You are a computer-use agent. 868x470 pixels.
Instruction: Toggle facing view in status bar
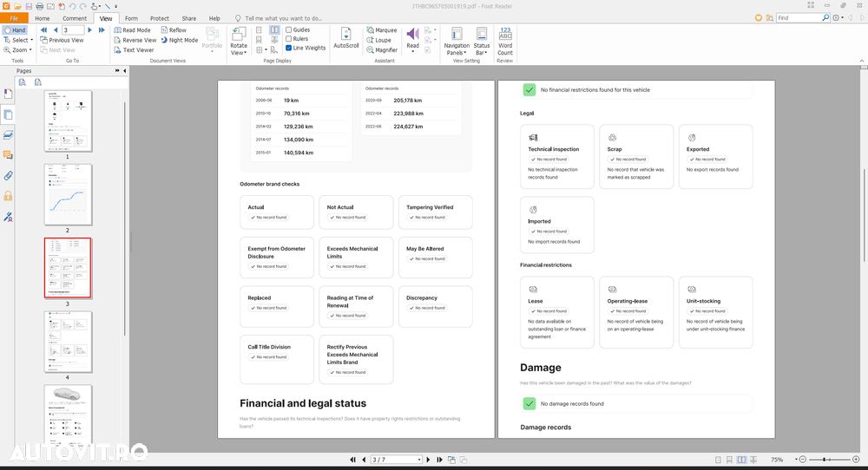[741, 460]
